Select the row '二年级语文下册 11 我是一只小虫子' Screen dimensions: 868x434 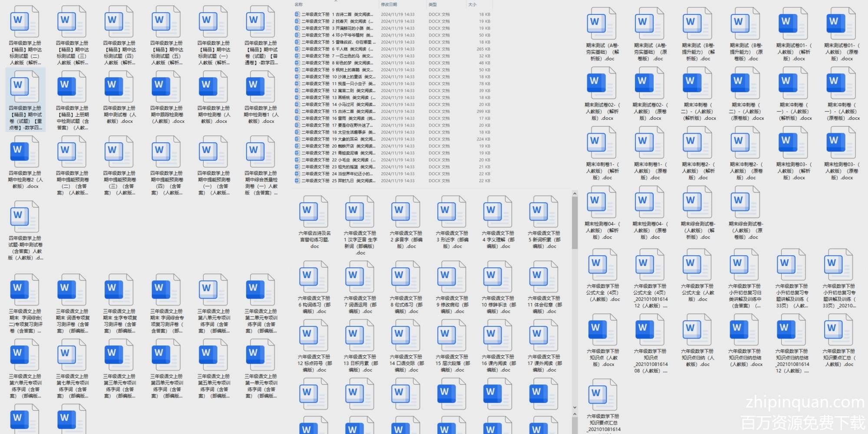392,84
